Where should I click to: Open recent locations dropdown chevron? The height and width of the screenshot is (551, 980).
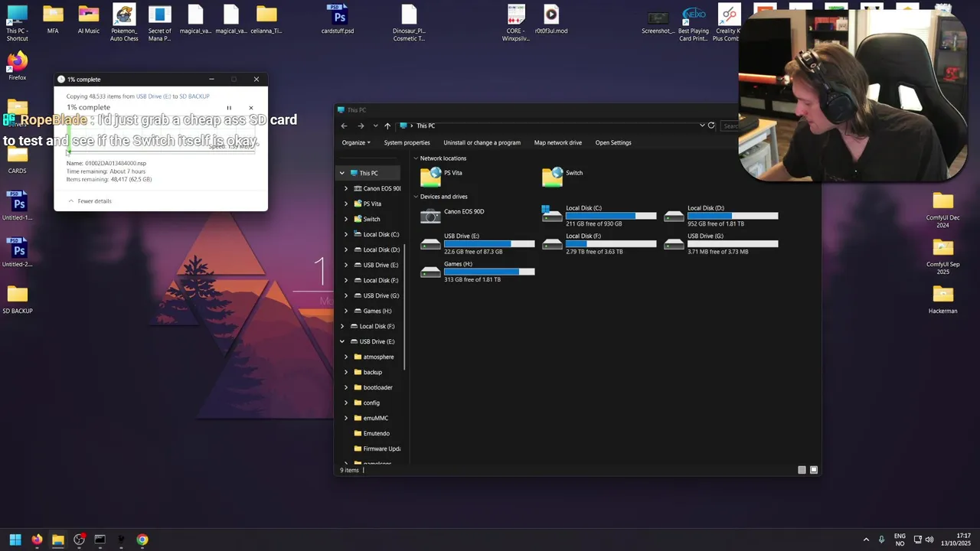point(375,126)
